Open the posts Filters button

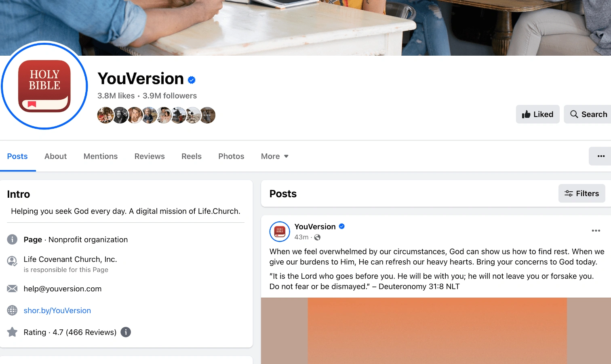(x=582, y=194)
